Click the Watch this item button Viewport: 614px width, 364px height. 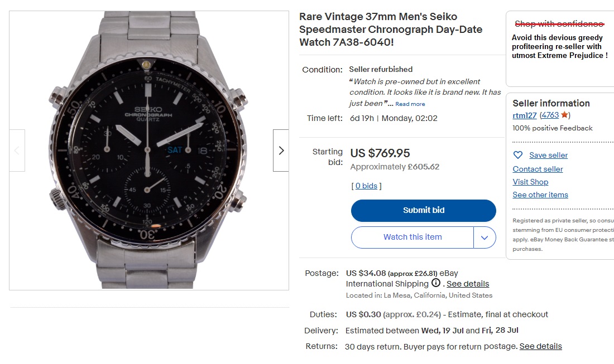tap(412, 237)
